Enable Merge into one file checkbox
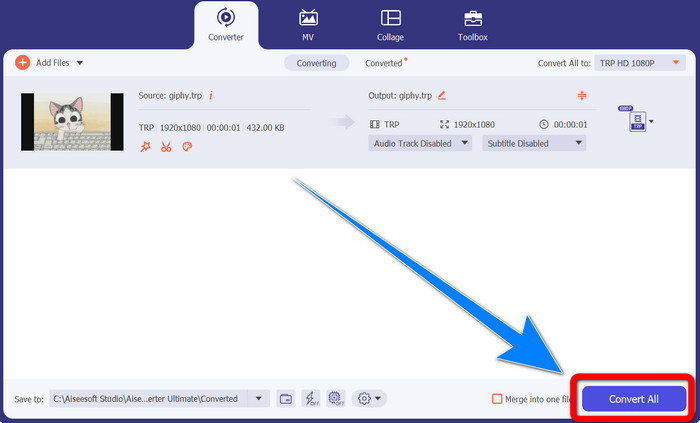The height and width of the screenshot is (423, 700). (x=497, y=399)
